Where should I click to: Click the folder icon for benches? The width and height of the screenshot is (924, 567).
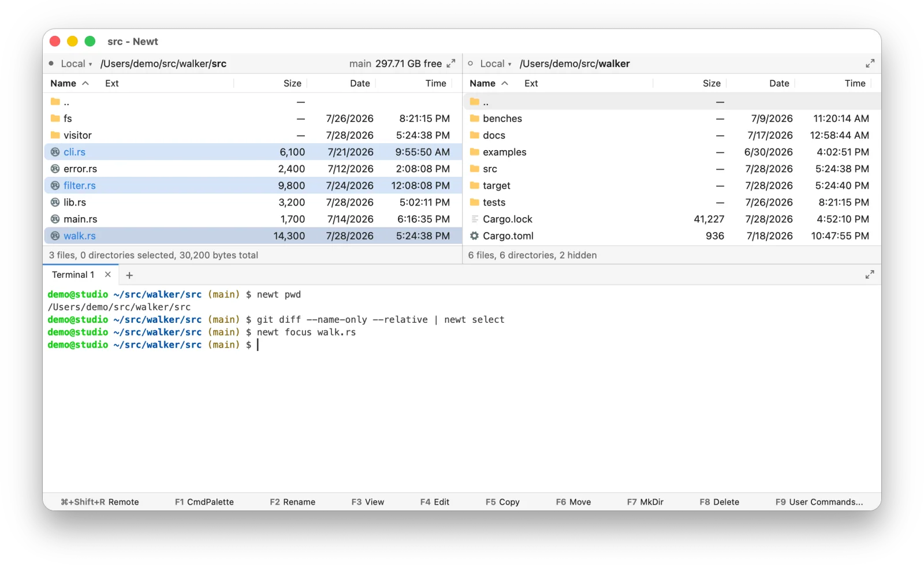474,118
